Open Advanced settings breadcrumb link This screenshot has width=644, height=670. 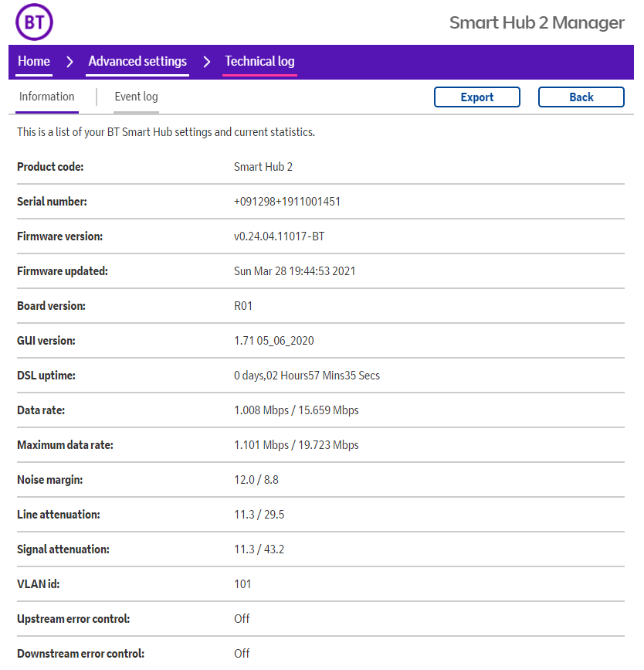(x=137, y=62)
